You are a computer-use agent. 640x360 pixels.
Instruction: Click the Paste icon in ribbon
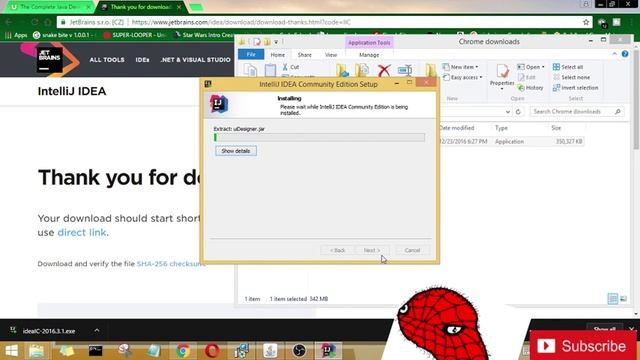pos(270,70)
